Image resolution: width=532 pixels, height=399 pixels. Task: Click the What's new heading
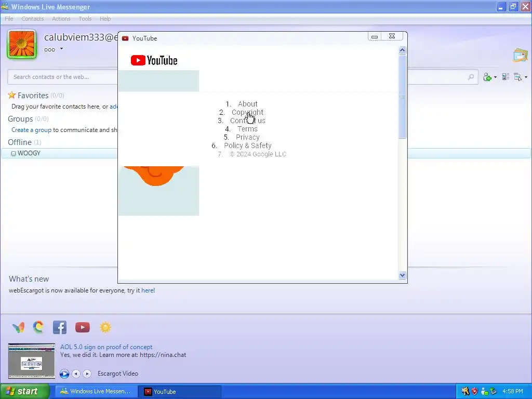tap(29, 279)
